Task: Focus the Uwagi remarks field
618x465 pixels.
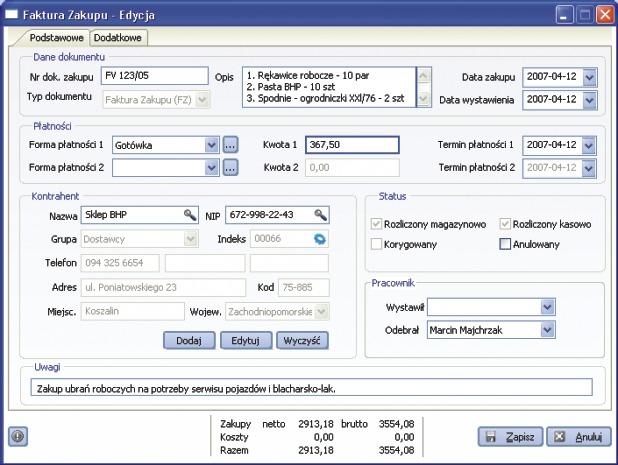Action: pos(311,387)
